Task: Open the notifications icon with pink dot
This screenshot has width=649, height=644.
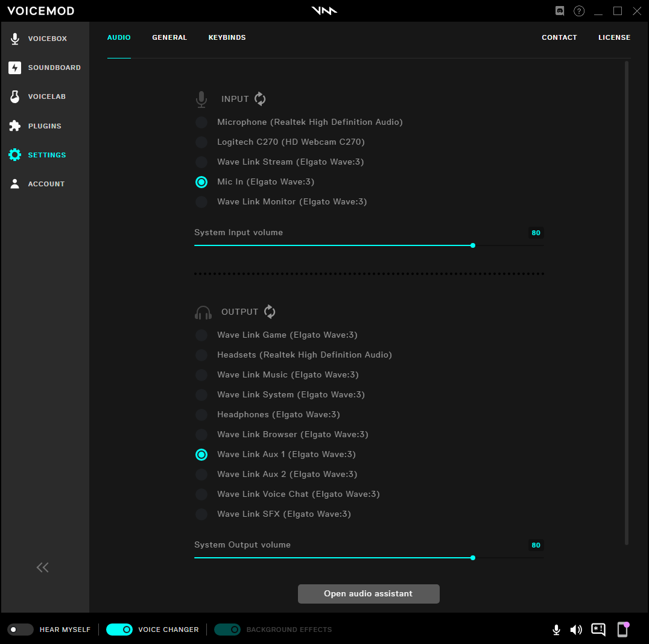Action: pyautogui.click(x=623, y=629)
